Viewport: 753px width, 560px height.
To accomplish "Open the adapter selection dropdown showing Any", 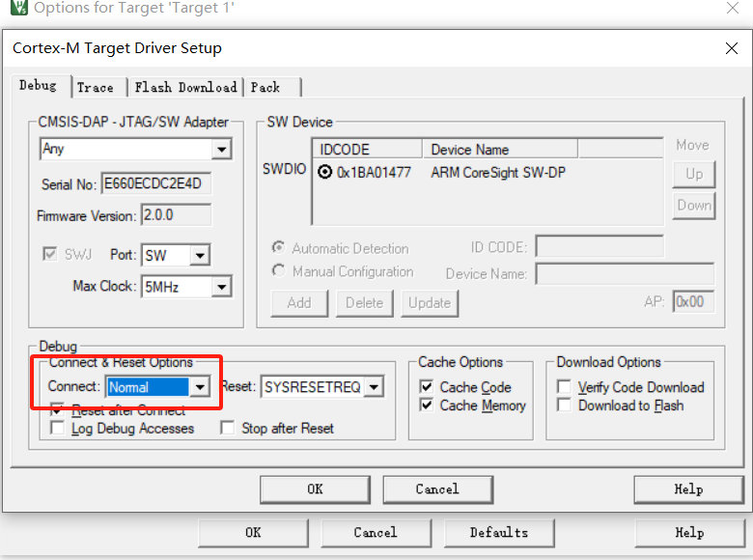I will pyautogui.click(x=221, y=150).
